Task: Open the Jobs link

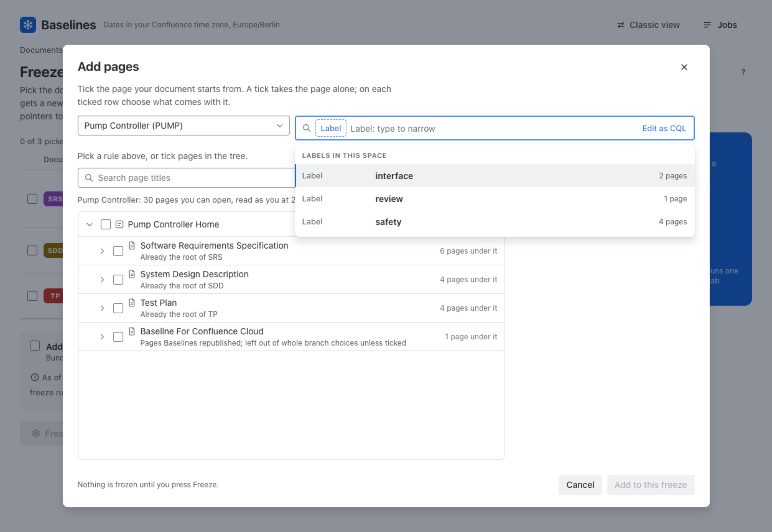Action: coord(720,25)
